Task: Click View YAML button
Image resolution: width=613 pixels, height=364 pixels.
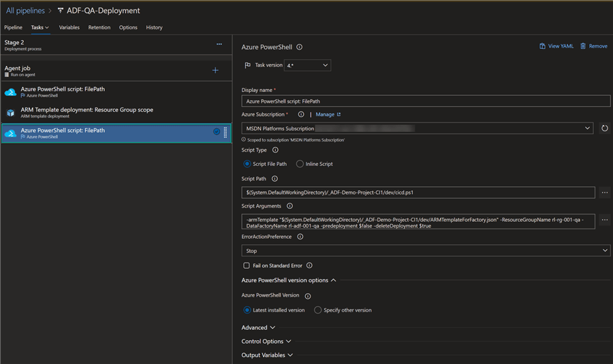Action: pos(556,46)
